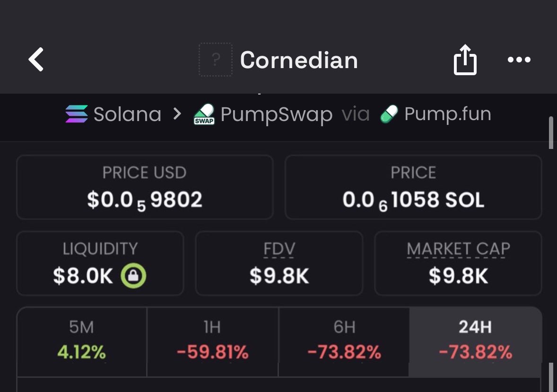Open the Pump.fun link
557x392 pixels.
click(447, 114)
